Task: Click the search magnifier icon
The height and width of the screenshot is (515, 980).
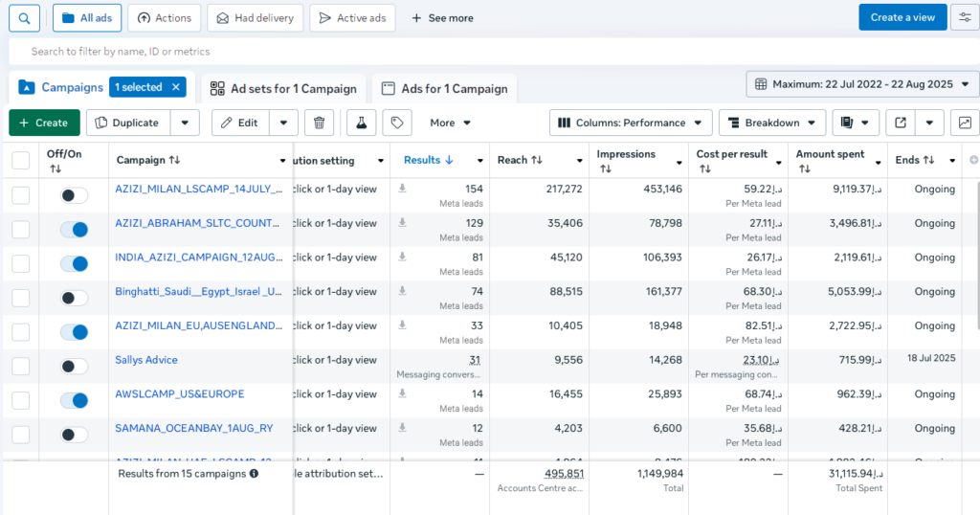Action: [25, 17]
